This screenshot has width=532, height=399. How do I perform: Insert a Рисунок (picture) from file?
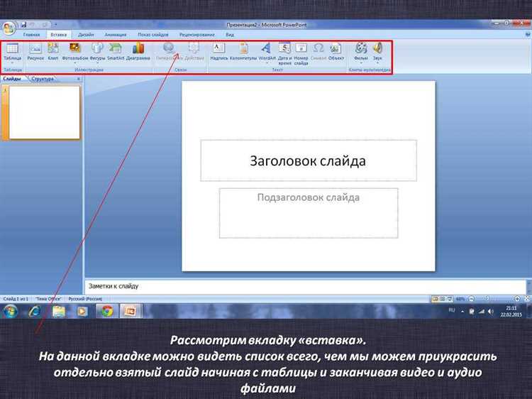click(35, 52)
